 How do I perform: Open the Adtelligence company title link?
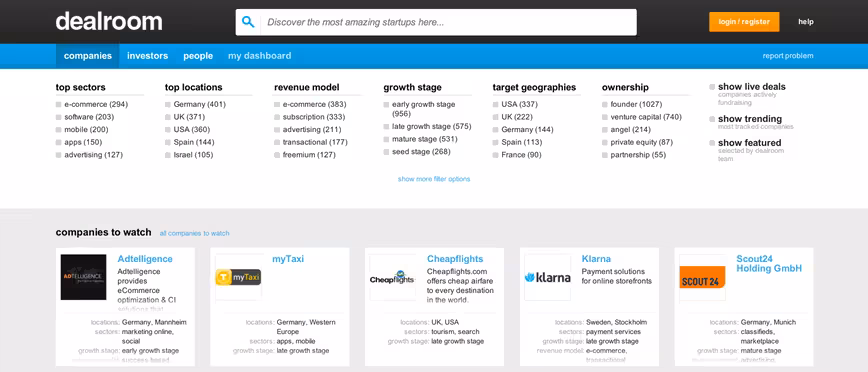click(145, 259)
